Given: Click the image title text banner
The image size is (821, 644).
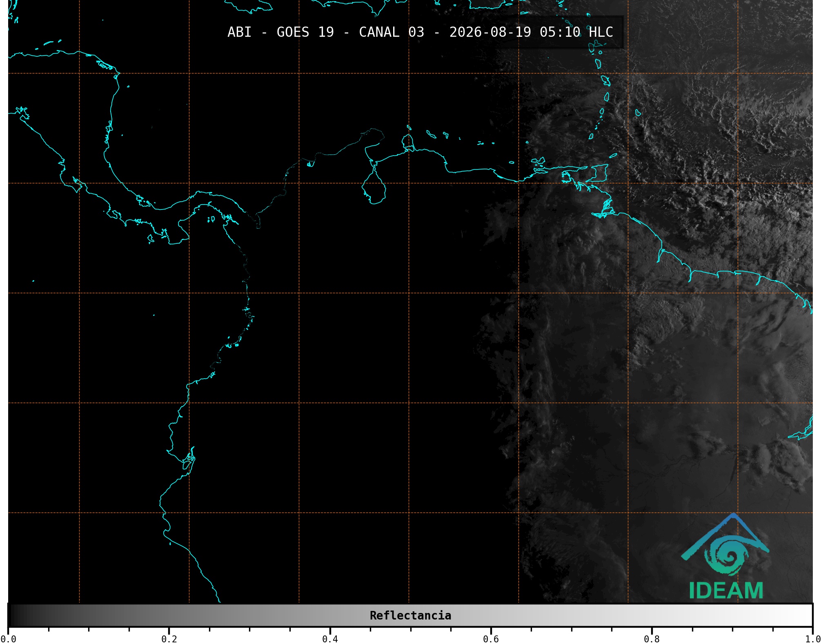Looking at the screenshot, I should 420,32.
